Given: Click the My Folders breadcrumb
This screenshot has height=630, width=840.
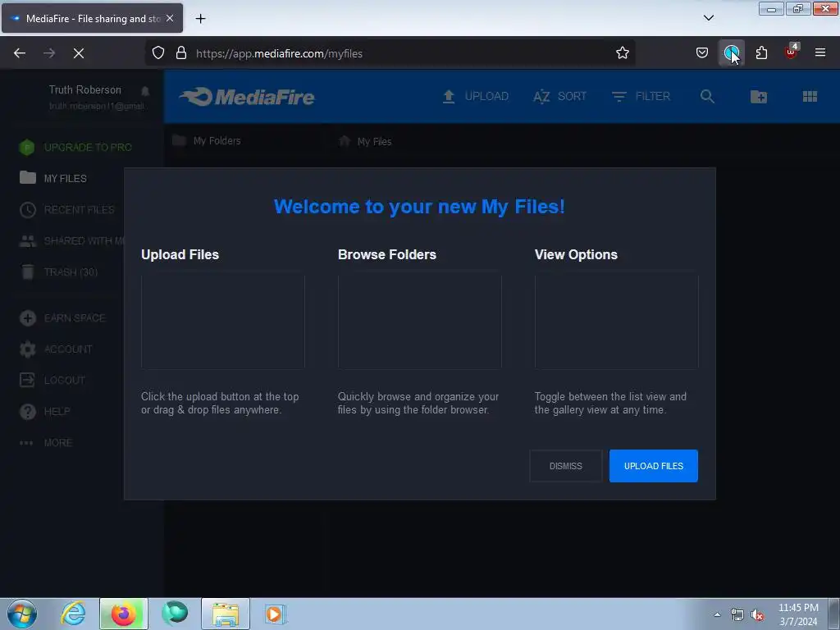Looking at the screenshot, I should [x=207, y=141].
